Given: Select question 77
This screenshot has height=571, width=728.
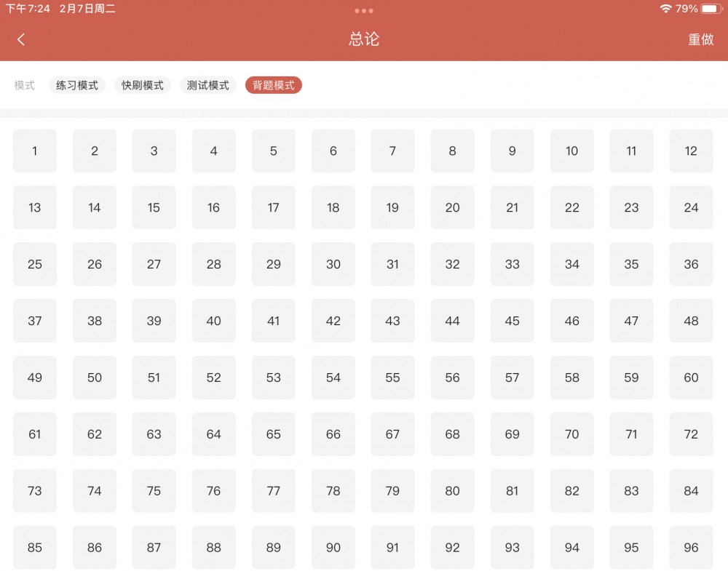Looking at the screenshot, I should point(274,490).
